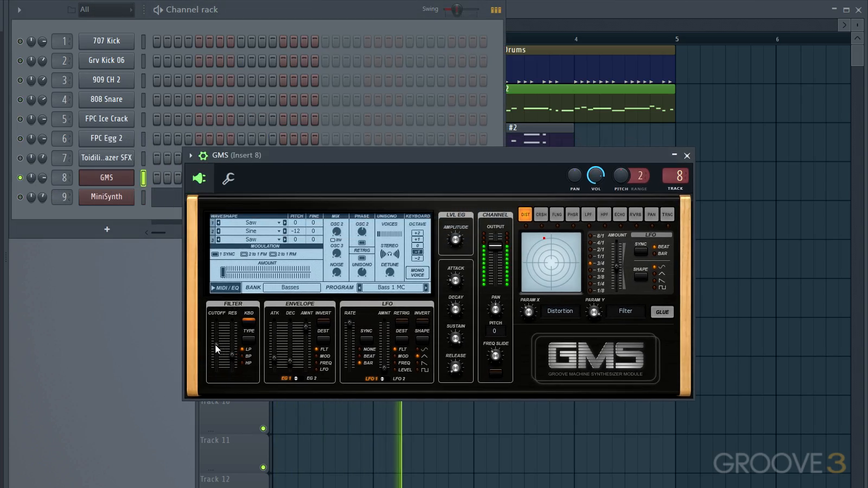
Task: Mute the MiniSynth channel
Action: point(20,197)
